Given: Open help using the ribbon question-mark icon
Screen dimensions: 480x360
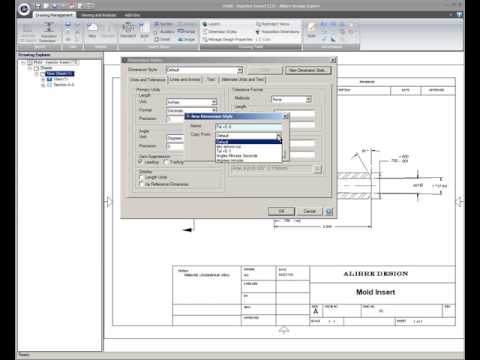Looking at the screenshot, I should [460, 15].
